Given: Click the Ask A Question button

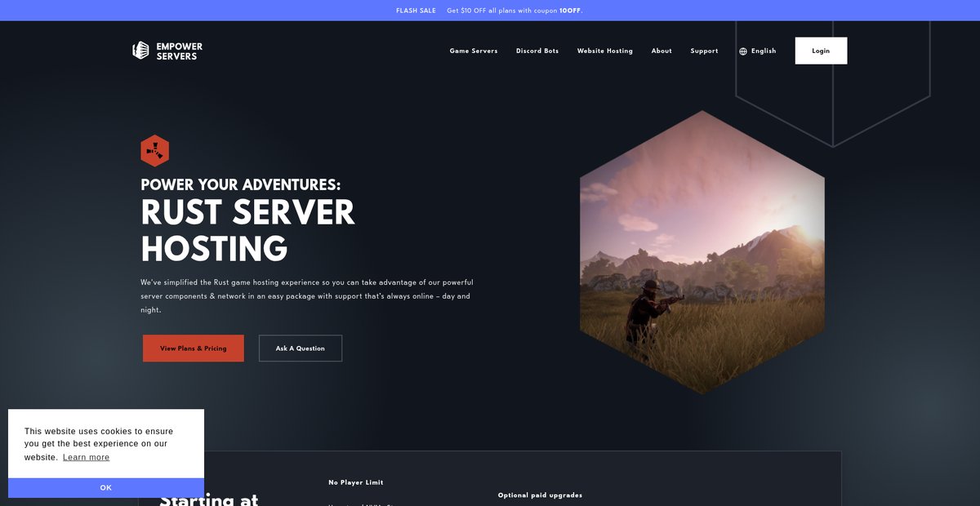Looking at the screenshot, I should (301, 348).
